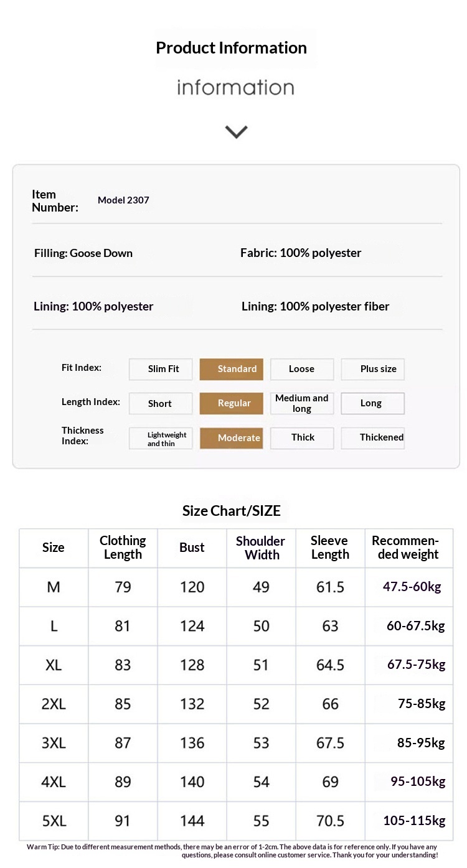Pick the Medium and long option
The width and height of the screenshot is (467, 868).
(302, 403)
